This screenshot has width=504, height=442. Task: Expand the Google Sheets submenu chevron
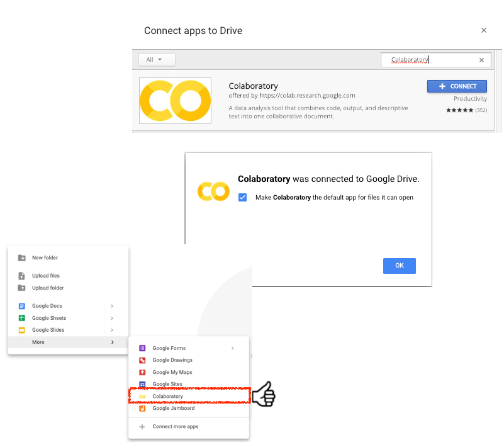[x=112, y=318]
